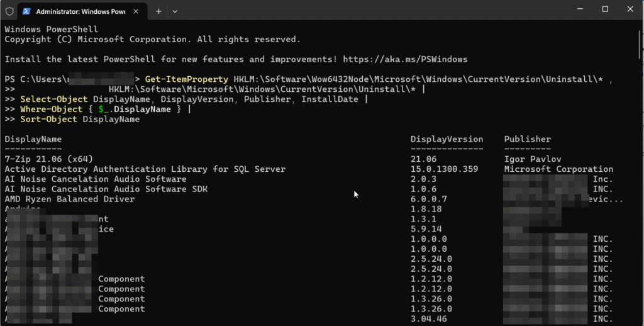Image resolution: width=644 pixels, height=326 pixels.
Task: Click the PowerShell icon on the tab
Action: (x=27, y=11)
